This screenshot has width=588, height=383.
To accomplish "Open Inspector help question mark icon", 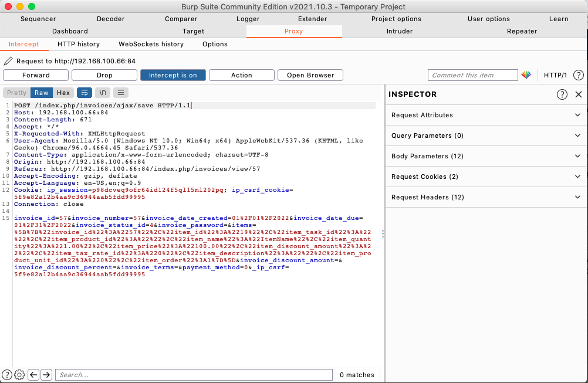I will (562, 94).
